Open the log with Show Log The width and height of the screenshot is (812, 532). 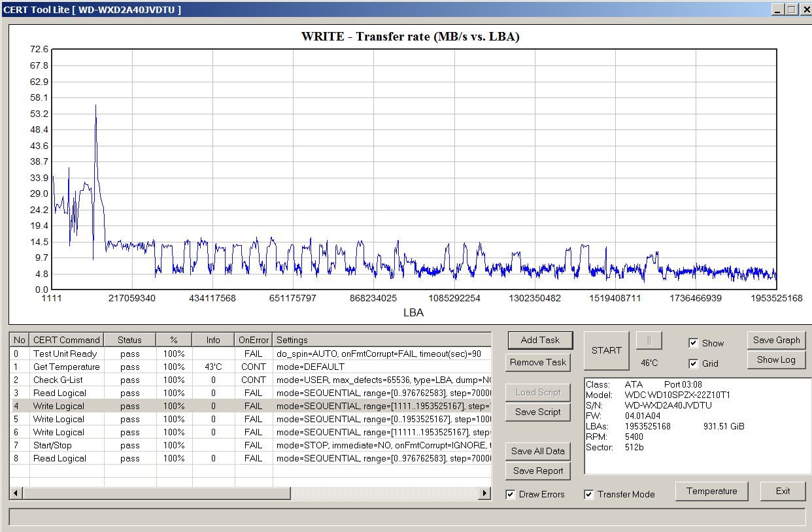point(777,359)
